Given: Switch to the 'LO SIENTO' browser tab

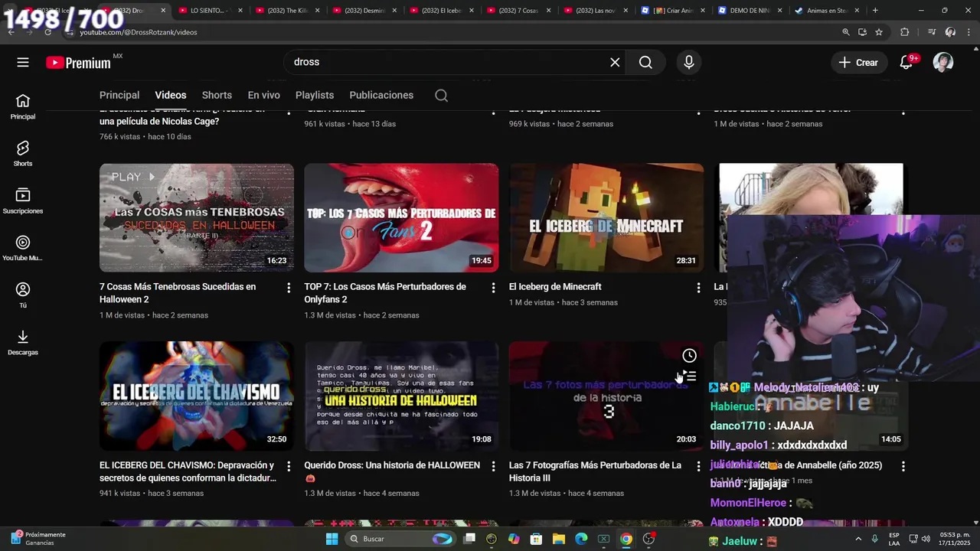Looking at the screenshot, I should point(208,11).
